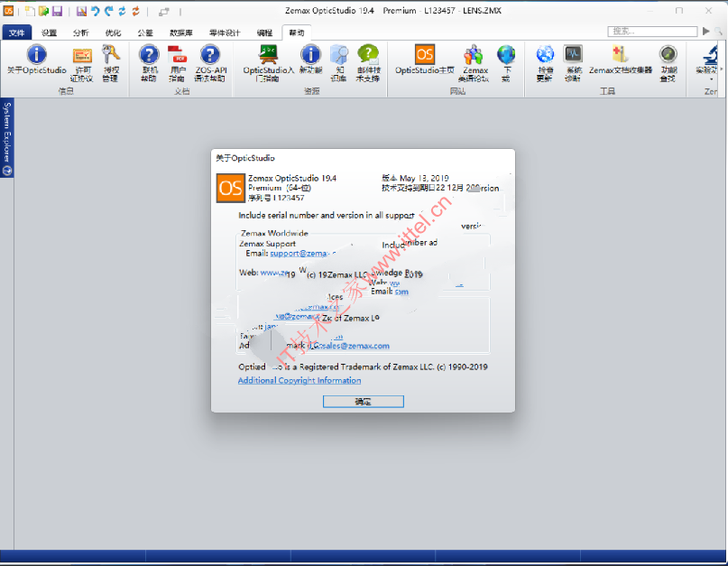
Task: Click the sales@zemax.com email link
Action: coord(354,346)
